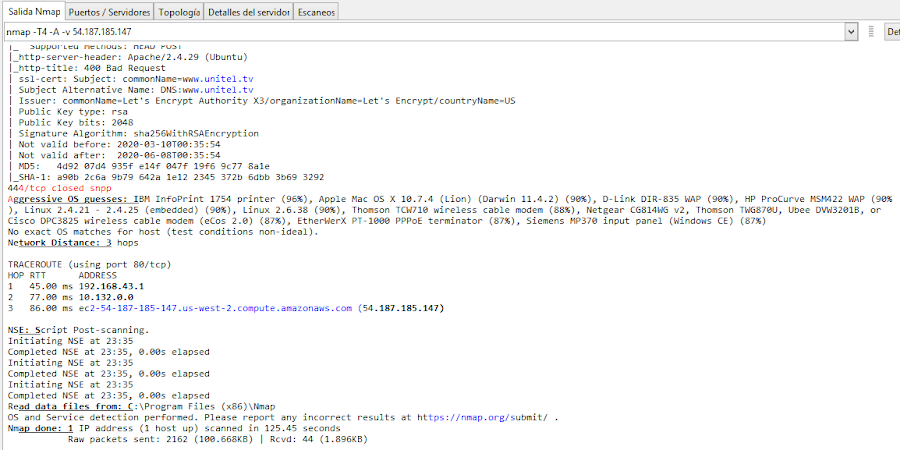
Task: Click the 'Public Key type: rsa' line
Action: tap(68, 111)
